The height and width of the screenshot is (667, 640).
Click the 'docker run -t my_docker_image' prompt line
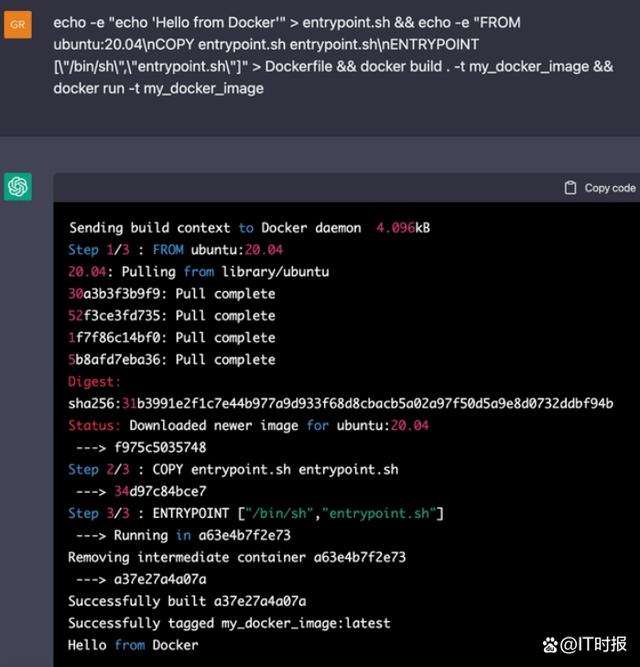coord(158,88)
